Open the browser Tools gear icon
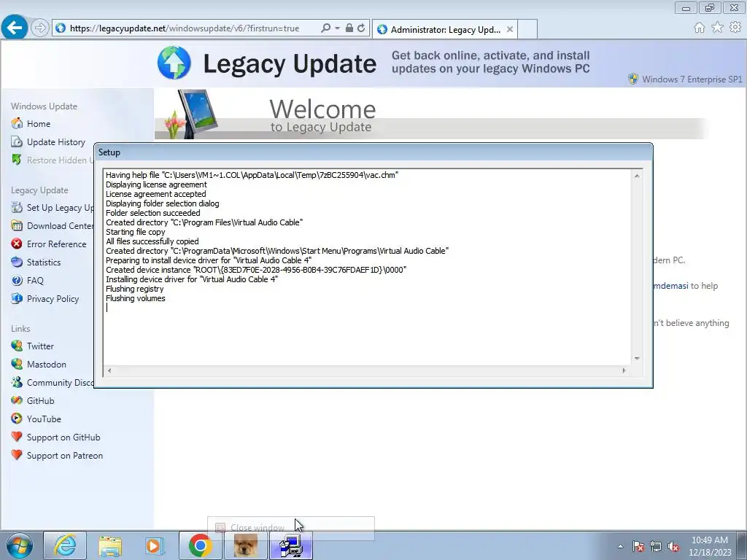This screenshot has width=747, height=560. (x=735, y=28)
